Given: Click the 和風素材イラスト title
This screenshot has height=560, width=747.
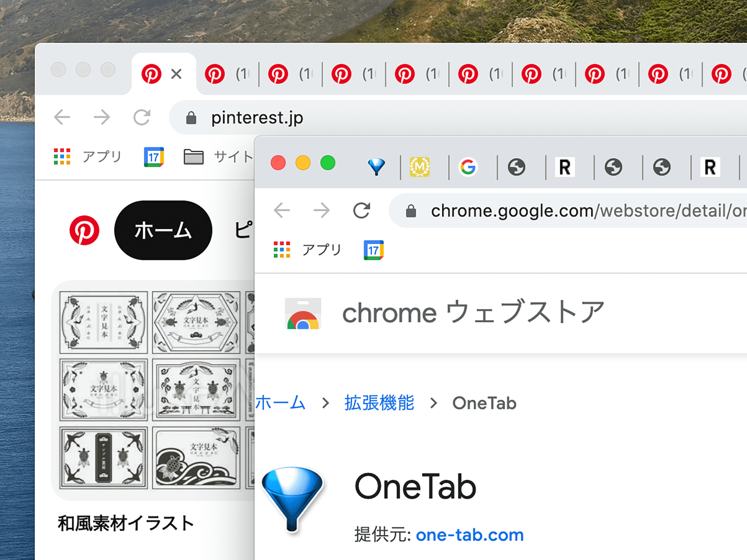Looking at the screenshot, I should [x=126, y=523].
